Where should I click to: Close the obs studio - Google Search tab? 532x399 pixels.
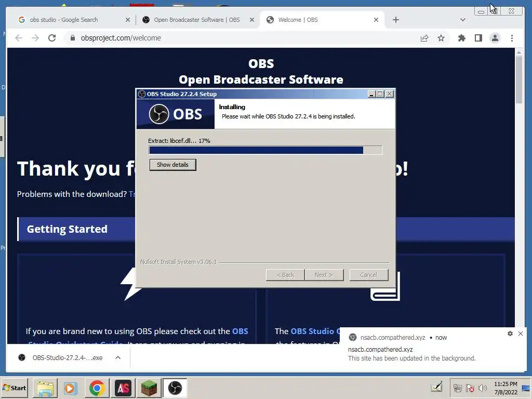point(128,20)
